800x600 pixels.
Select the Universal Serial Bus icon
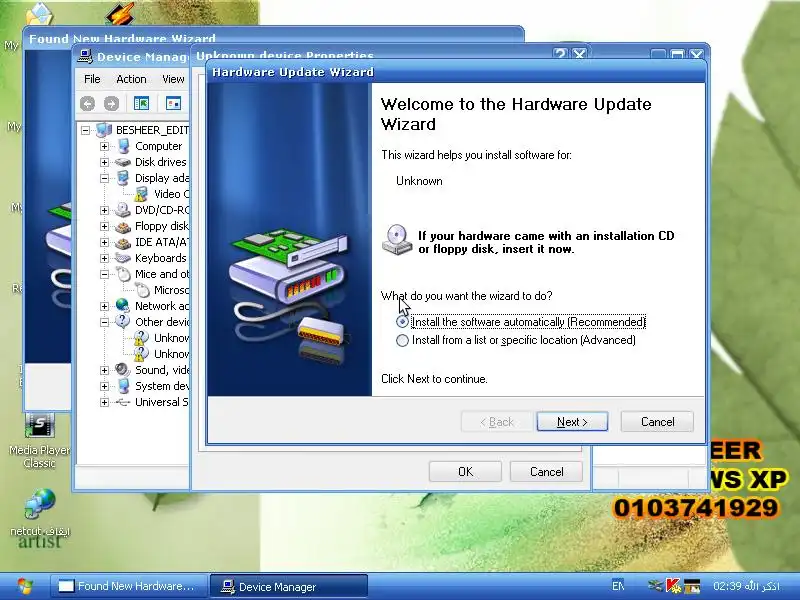point(123,402)
